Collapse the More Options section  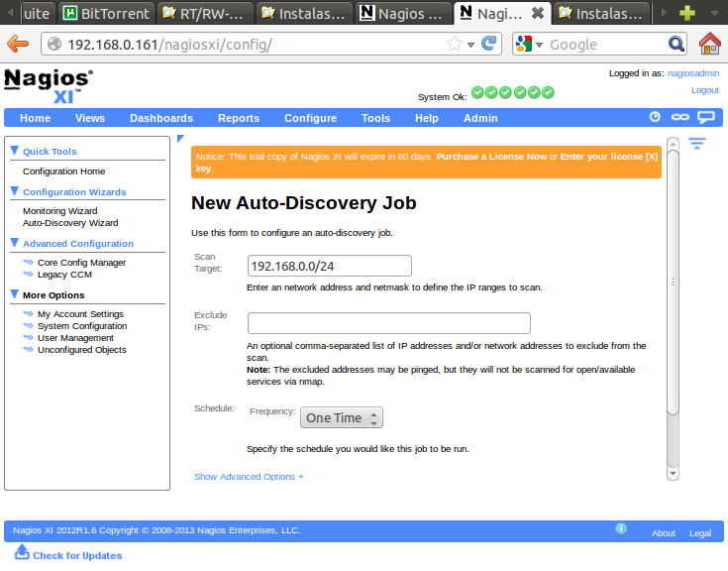coord(15,294)
